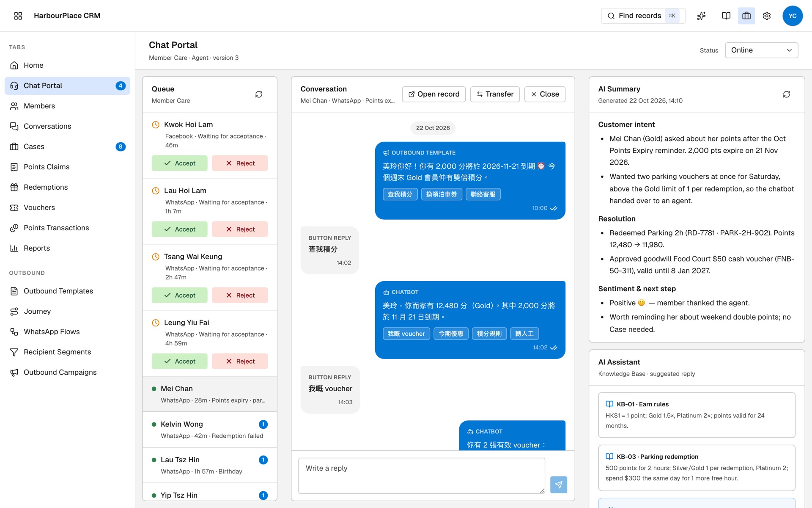Click the 換領泊車券 template button
Viewport: 812px width, 508px height.
click(x=442, y=194)
